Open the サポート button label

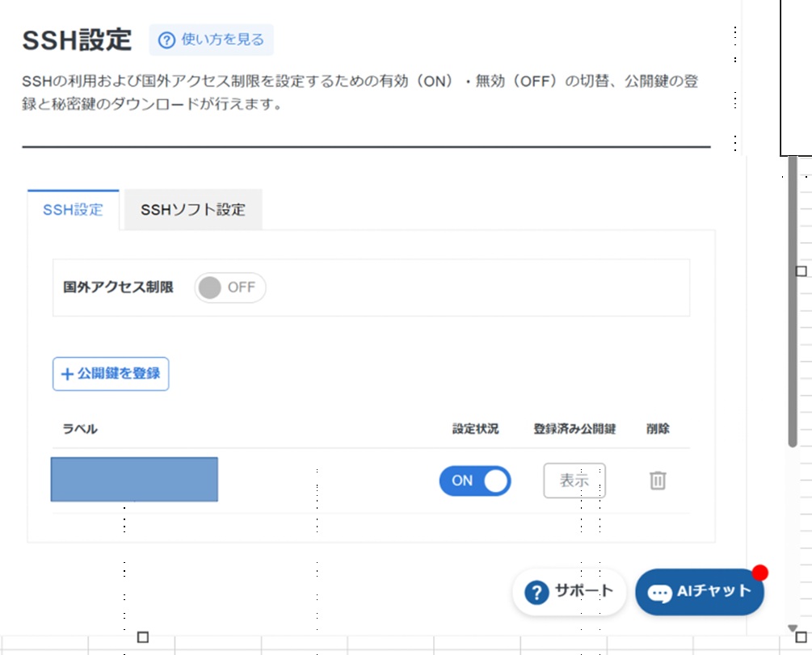tap(583, 591)
